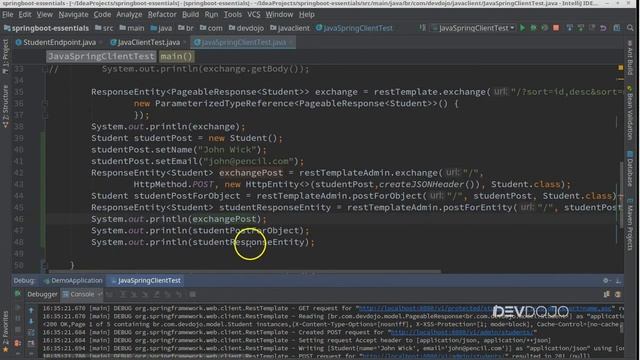Click console Up the Stack Trace arrow
This screenshot has width=640, height=360.
pyautogui.click(x=31, y=310)
